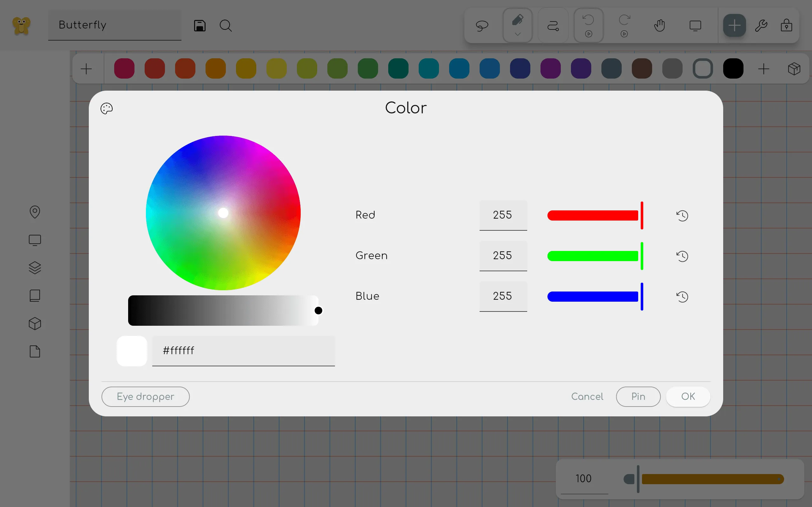Select the lasso selection tool
The width and height of the screenshot is (812, 507).
pos(482,25)
